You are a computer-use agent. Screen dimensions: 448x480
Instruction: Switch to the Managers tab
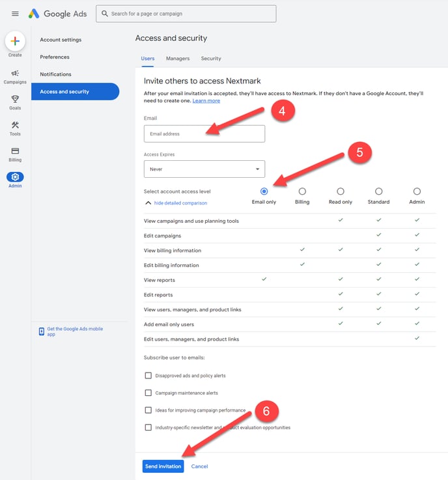(x=178, y=59)
